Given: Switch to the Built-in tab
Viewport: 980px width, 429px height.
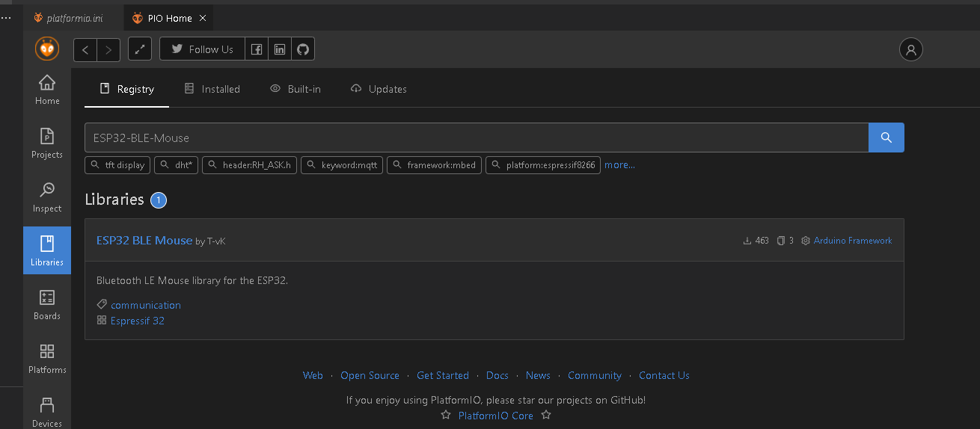Looking at the screenshot, I should [x=295, y=89].
